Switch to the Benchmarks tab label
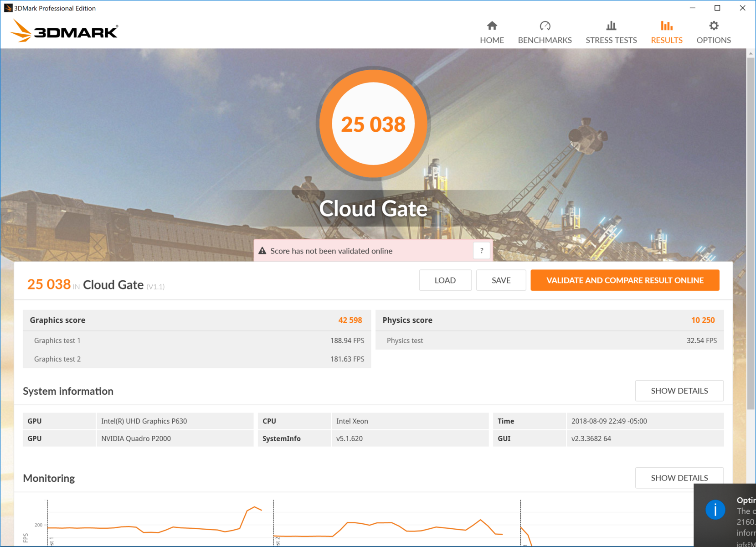Screen dimensions: 756x547 click(x=545, y=40)
